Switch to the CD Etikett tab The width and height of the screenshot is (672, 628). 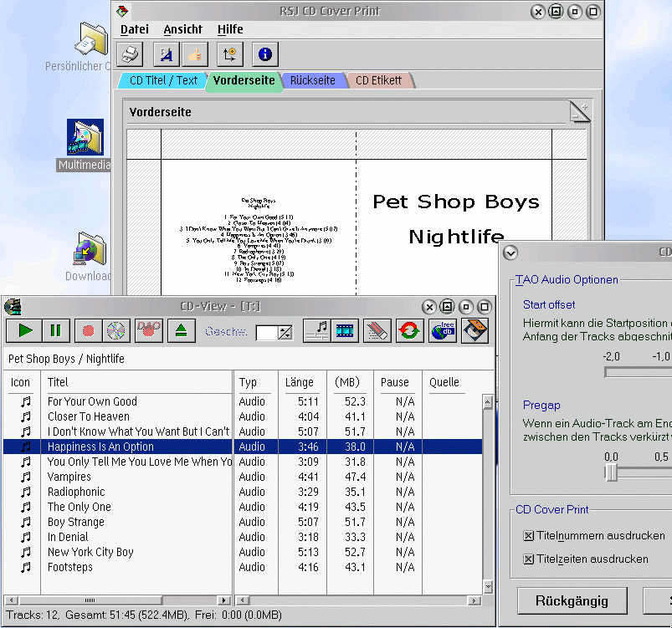point(379,80)
